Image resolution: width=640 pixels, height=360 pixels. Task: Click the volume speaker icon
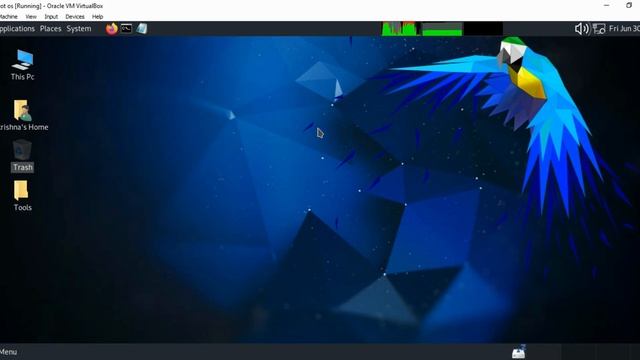click(x=582, y=29)
